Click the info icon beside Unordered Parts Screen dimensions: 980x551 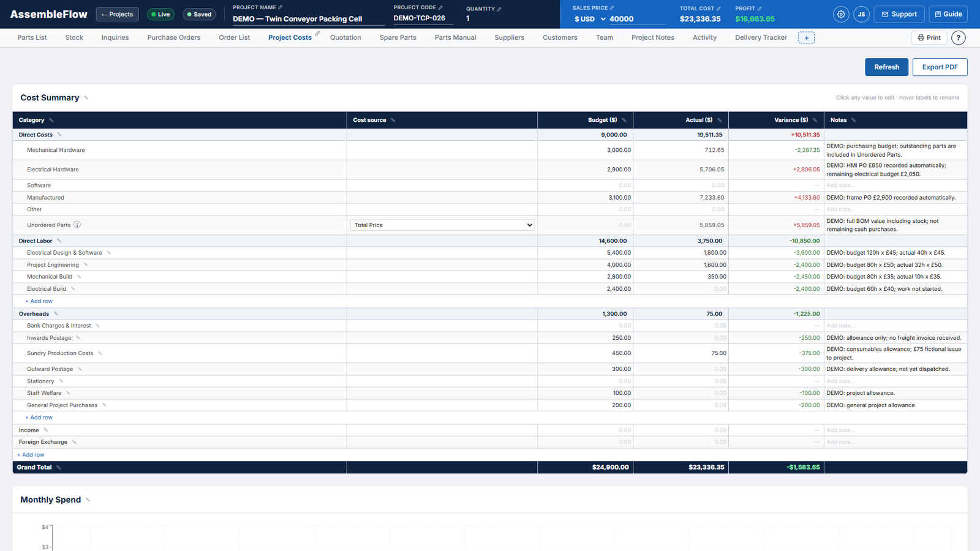pos(77,225)
